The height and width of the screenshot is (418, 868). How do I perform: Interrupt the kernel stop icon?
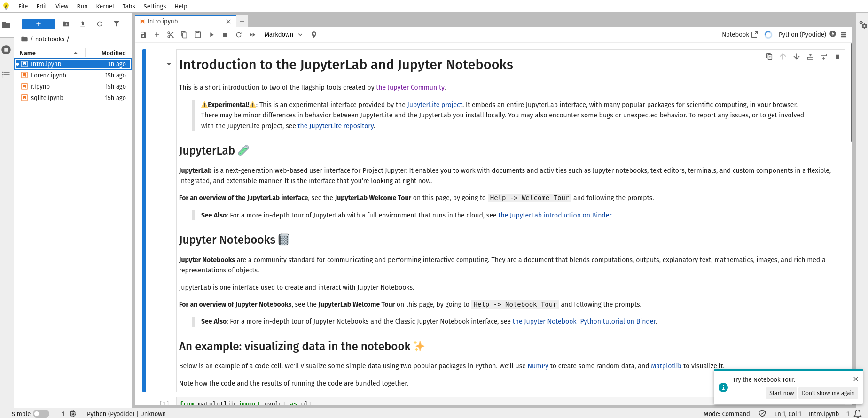coord(225,35)
